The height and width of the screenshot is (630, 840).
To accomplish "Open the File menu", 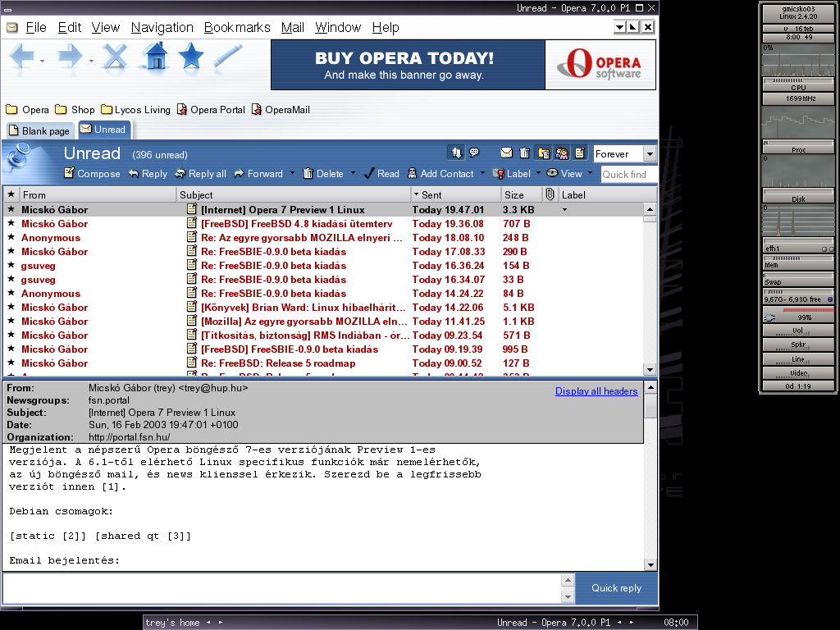I will pyautogui.click(x=36, y=27).
